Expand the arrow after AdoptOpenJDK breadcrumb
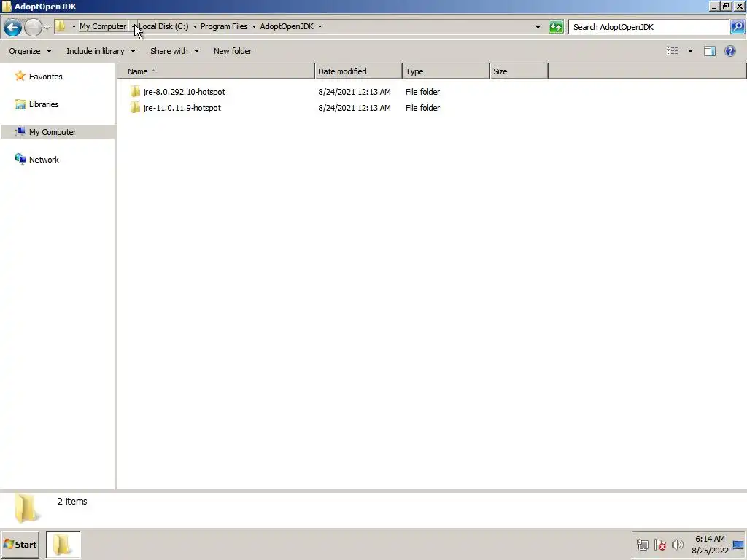Screen dimensions: 747x560 pos(320,26)
